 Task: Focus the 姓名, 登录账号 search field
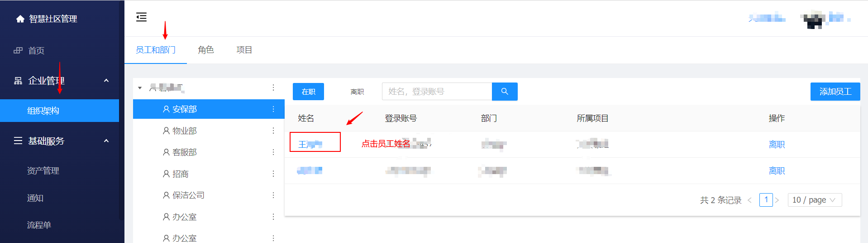(437, 92)
